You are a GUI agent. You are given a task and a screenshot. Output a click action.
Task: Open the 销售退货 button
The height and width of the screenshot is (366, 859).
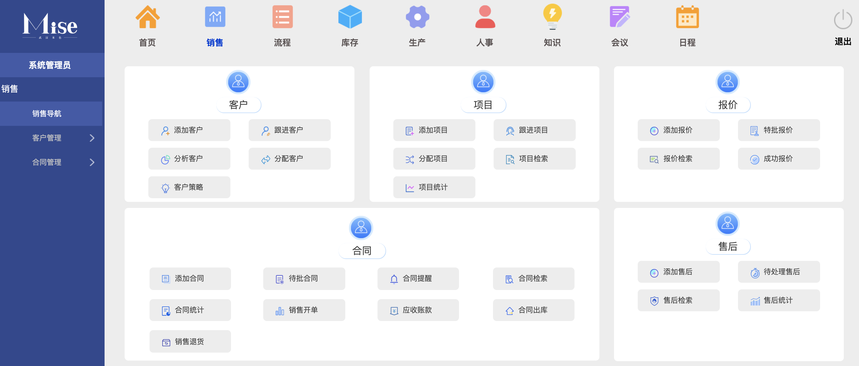click(x=190, y=341)
